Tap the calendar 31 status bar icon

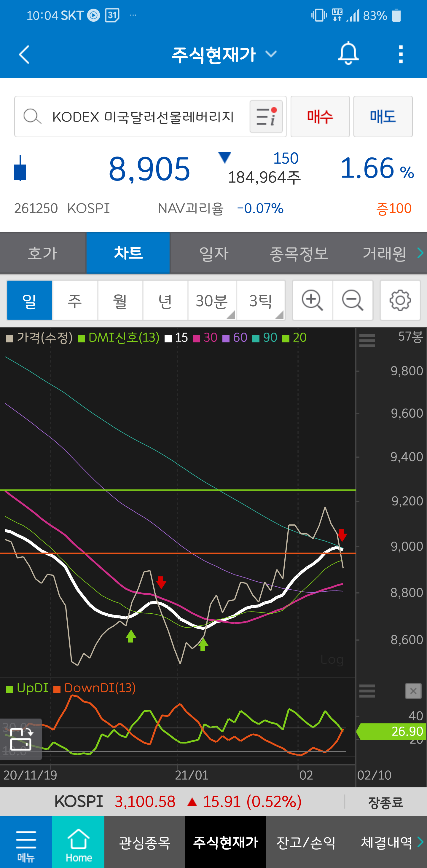click(x=112, y=15)
